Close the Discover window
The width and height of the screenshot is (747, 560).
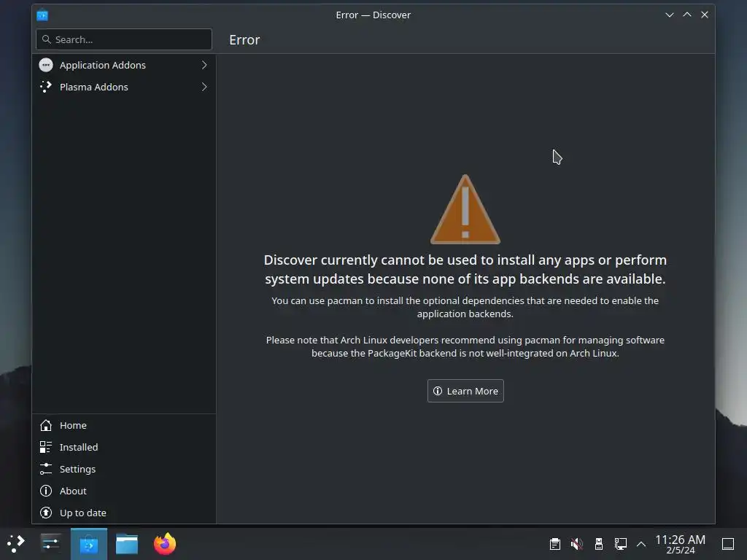tap(705, 15)
